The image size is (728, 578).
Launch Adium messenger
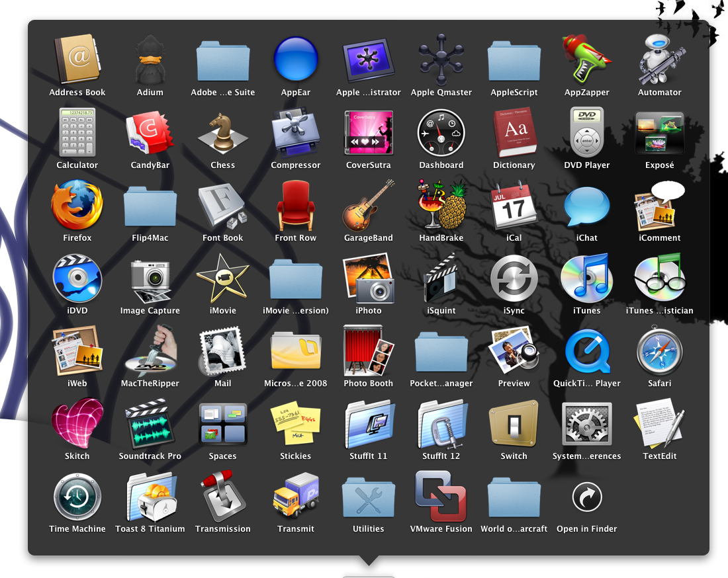[150, 60]
